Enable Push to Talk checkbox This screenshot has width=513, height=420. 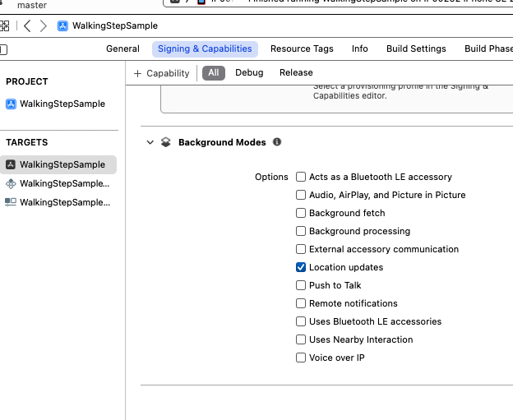301,285
